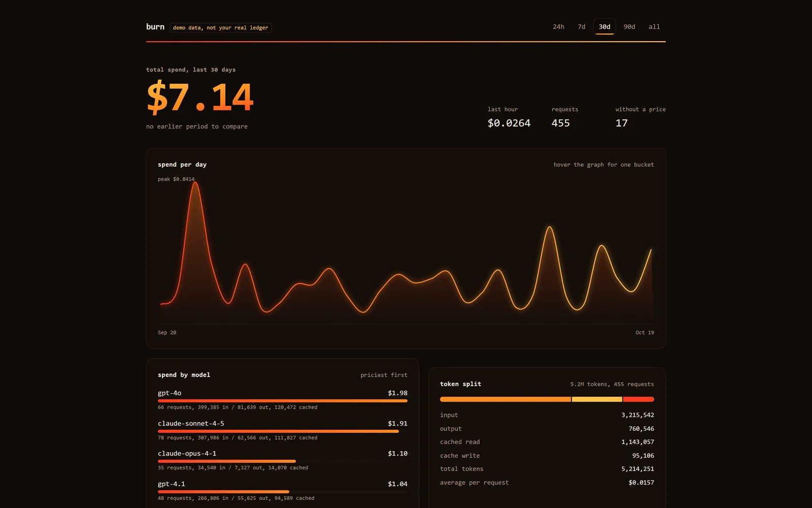The image size is (812, 508).
Task: Click the cached read value 1,143,057
Action: pos(637,442)
